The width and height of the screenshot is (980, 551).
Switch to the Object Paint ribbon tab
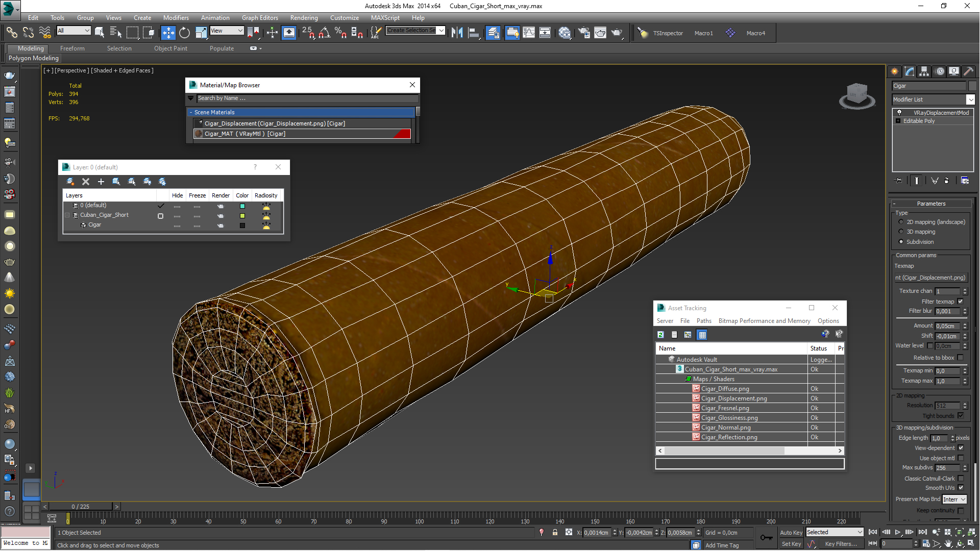(x=170, y=48)
